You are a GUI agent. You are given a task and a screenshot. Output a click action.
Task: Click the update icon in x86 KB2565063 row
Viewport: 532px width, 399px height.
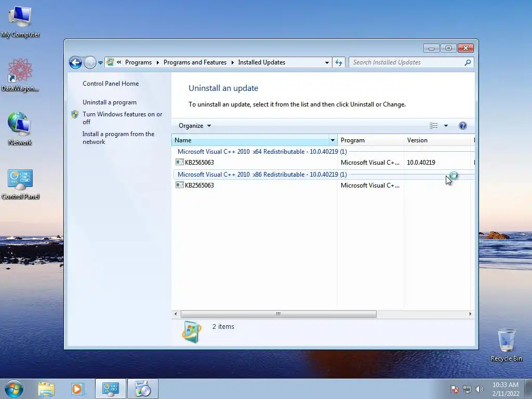[179, 185]
